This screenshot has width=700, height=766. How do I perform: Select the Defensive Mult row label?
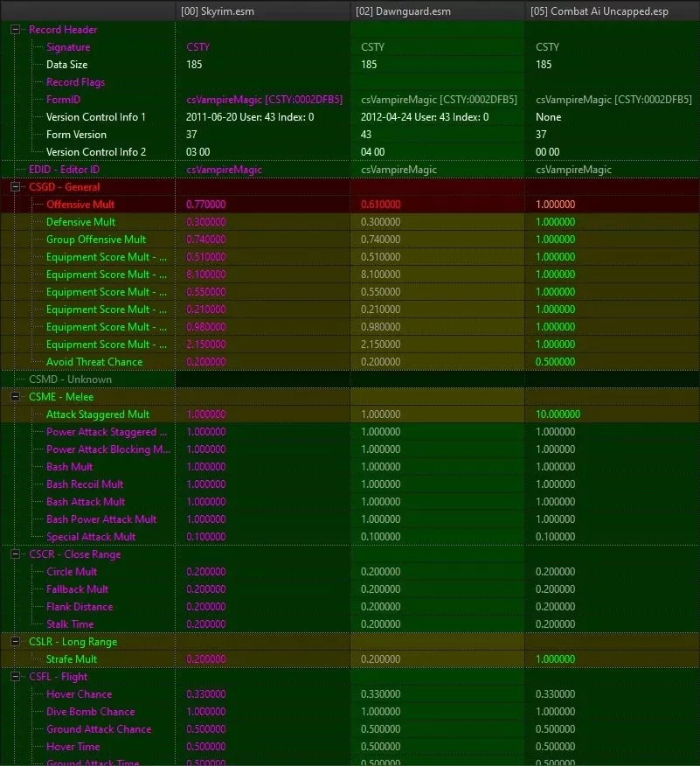pyautogui.click(x=80, y=222)
